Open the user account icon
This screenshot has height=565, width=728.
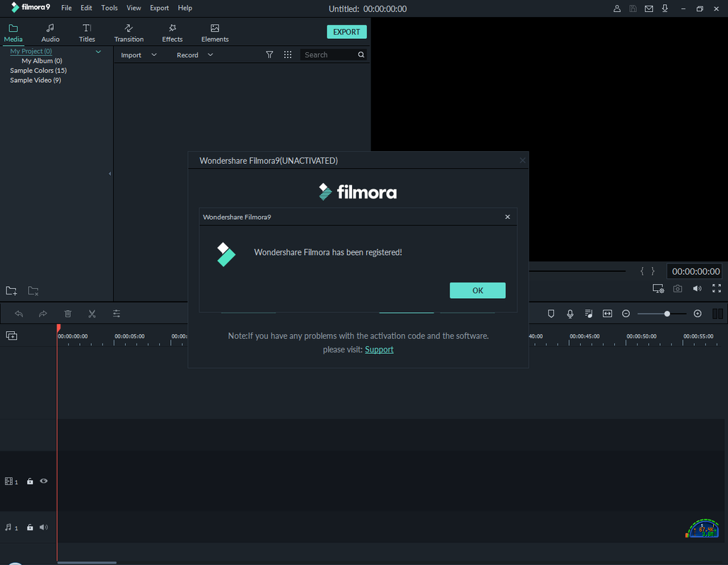(616, 8)
